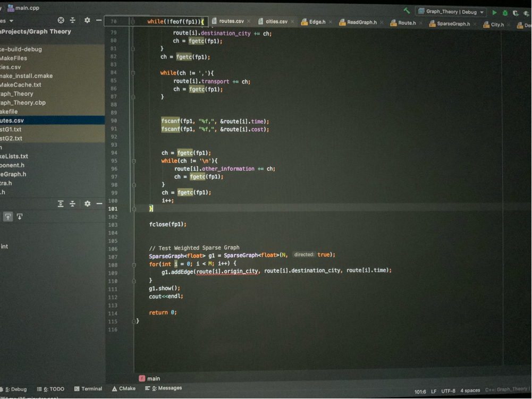Click the green hammer Build icon
Image resolution: width=532 pixels, height=399 pixels.
[407, 11]
